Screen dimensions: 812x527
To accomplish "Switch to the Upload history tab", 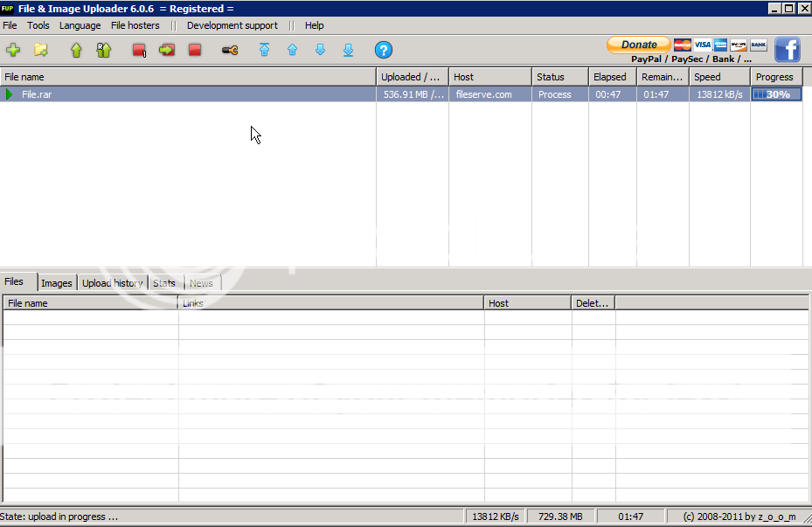I will click(x=112, y=283).
